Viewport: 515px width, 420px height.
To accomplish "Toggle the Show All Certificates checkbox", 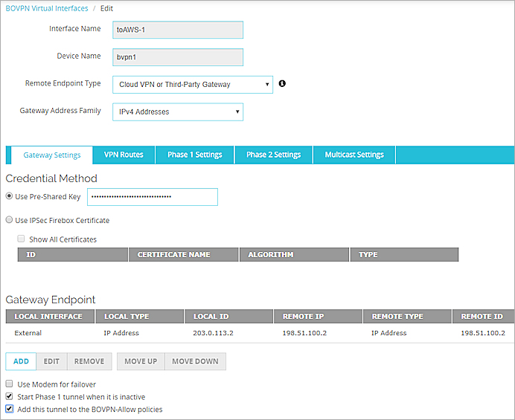I will pos(22,239).
